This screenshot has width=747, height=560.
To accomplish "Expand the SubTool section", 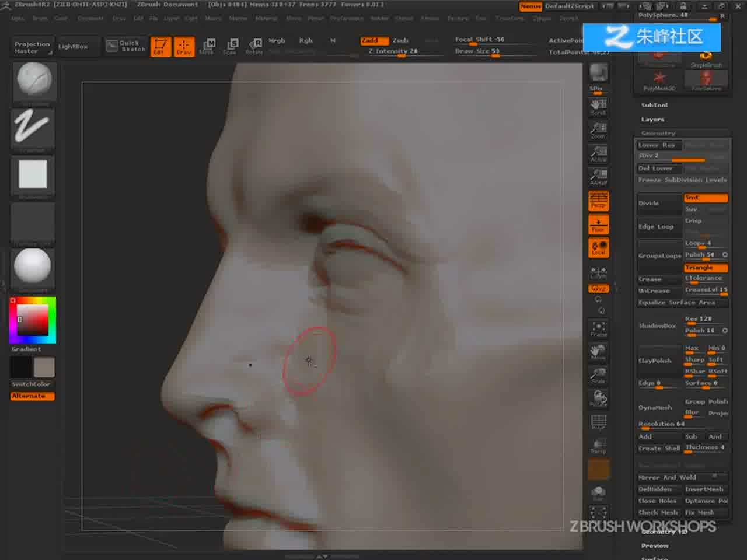I will pos(654,105).
